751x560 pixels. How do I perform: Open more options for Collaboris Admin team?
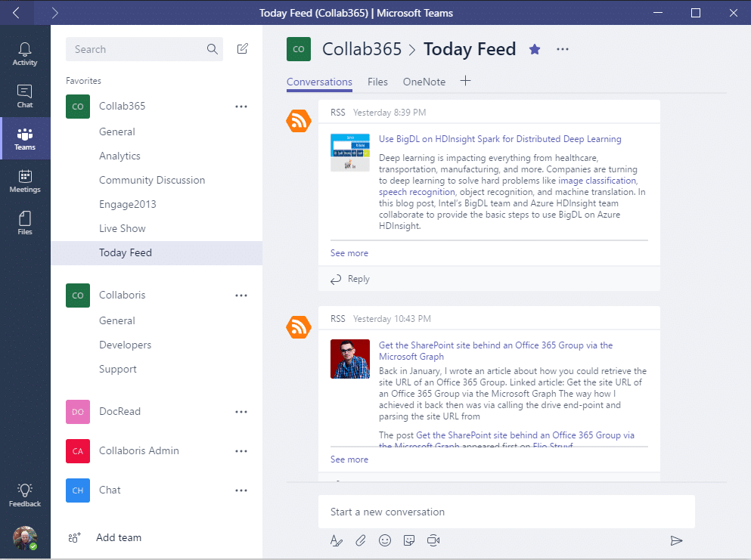241,451
